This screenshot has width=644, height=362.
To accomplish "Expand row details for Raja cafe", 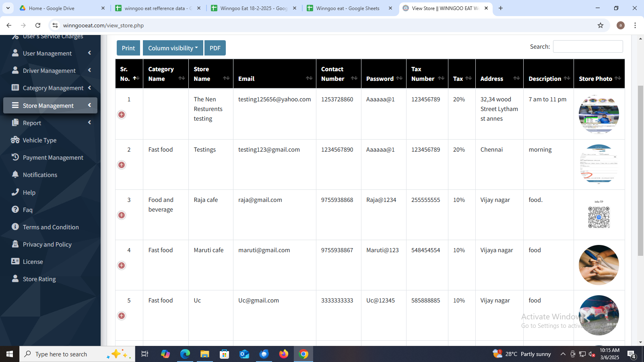I will click(x=122, y=215).
